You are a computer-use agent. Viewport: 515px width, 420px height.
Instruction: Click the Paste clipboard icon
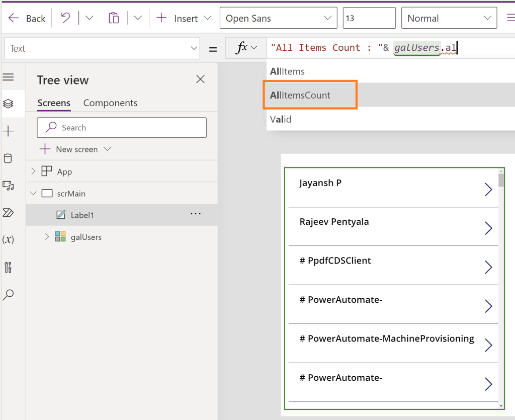pos(114,18)
